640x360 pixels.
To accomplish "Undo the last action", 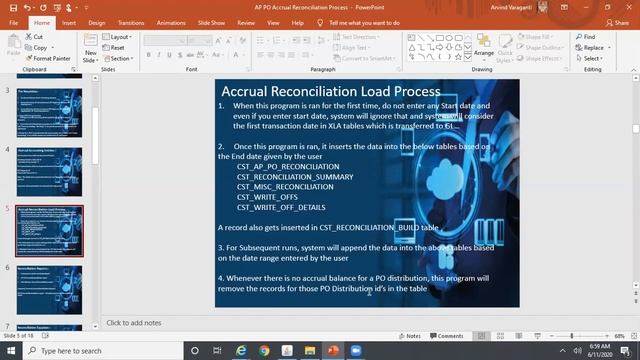I will click(27, 7).
